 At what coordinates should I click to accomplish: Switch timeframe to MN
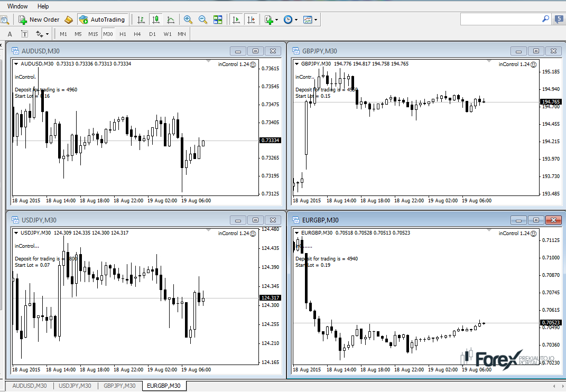pyautogui.click(x=182, y=34)
